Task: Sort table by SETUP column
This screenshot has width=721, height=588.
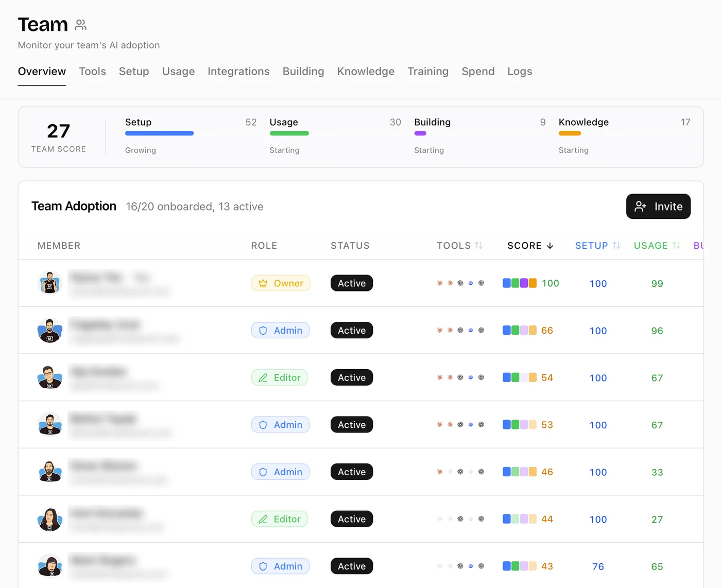Action: pyautogui.click(x=597, y=246)
